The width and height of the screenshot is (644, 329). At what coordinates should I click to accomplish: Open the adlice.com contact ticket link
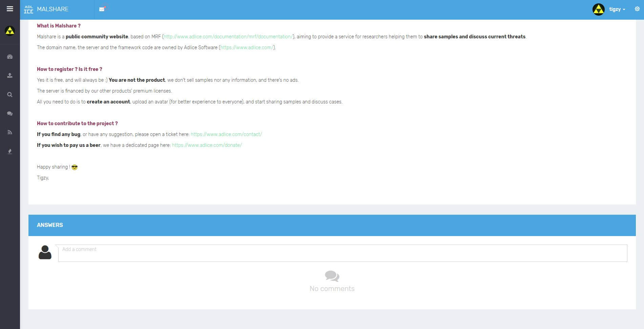pos(226,134)
